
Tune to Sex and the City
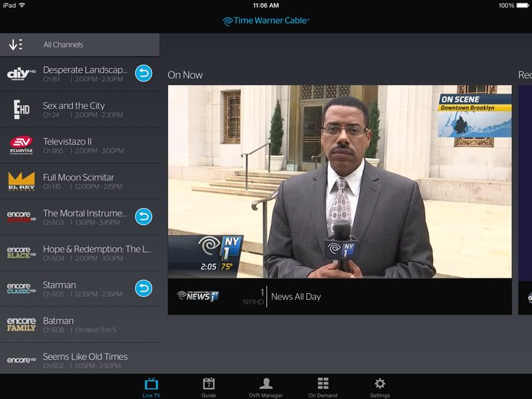(x=80, y=110)
